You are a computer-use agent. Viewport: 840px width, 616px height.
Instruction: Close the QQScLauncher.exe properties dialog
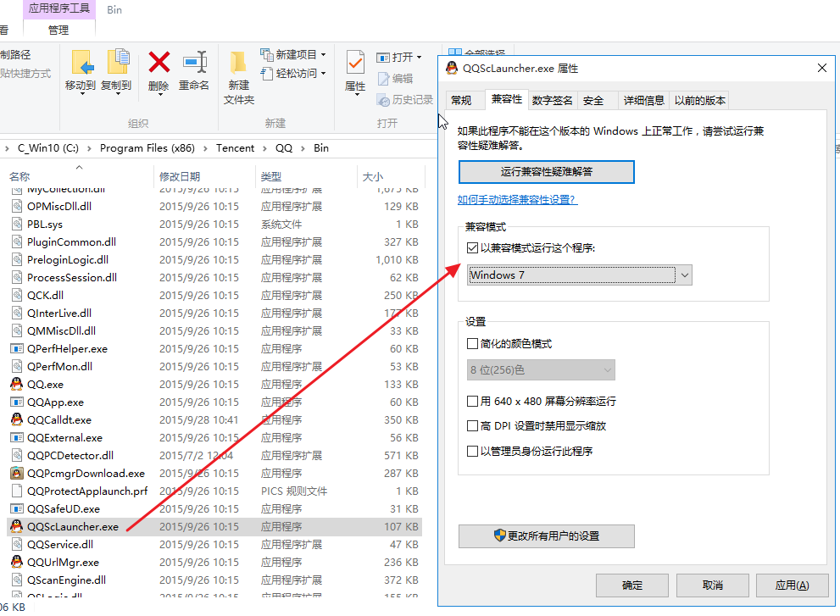pos(822,68)
